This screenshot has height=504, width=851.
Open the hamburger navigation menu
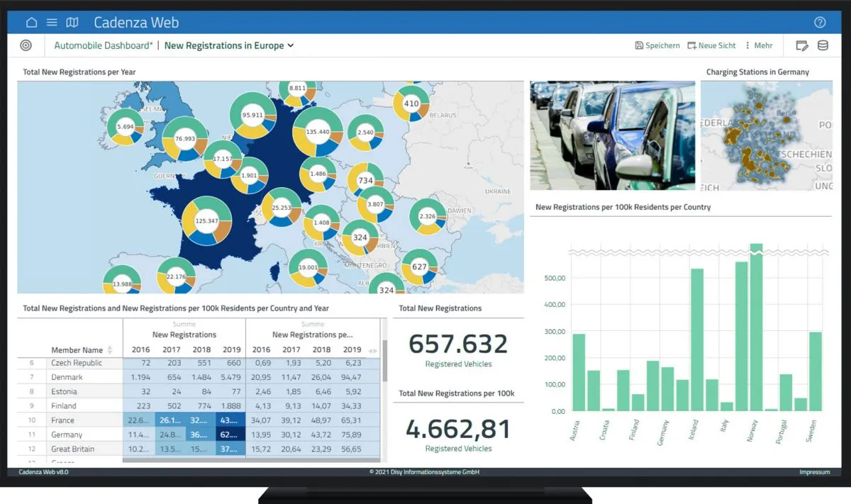(52, 23)
